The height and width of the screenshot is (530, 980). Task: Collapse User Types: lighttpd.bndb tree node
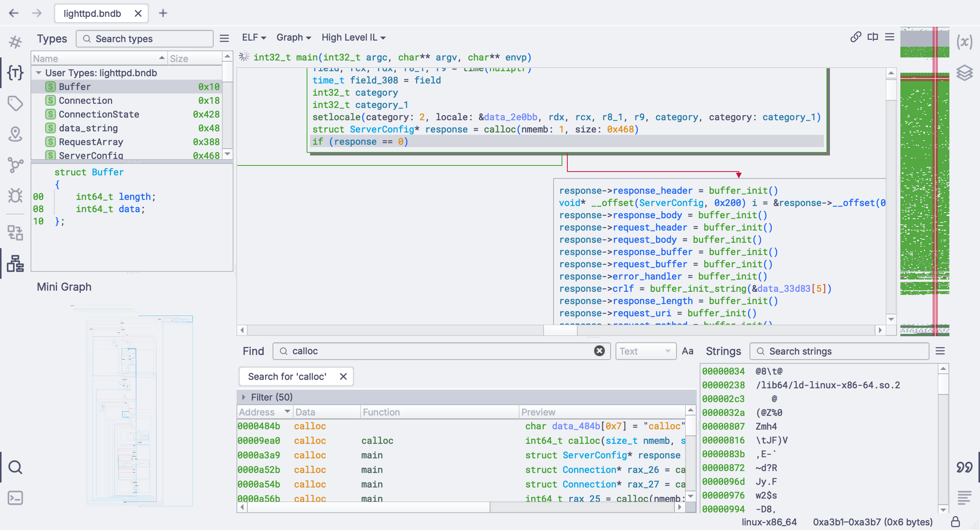[39, 73]
